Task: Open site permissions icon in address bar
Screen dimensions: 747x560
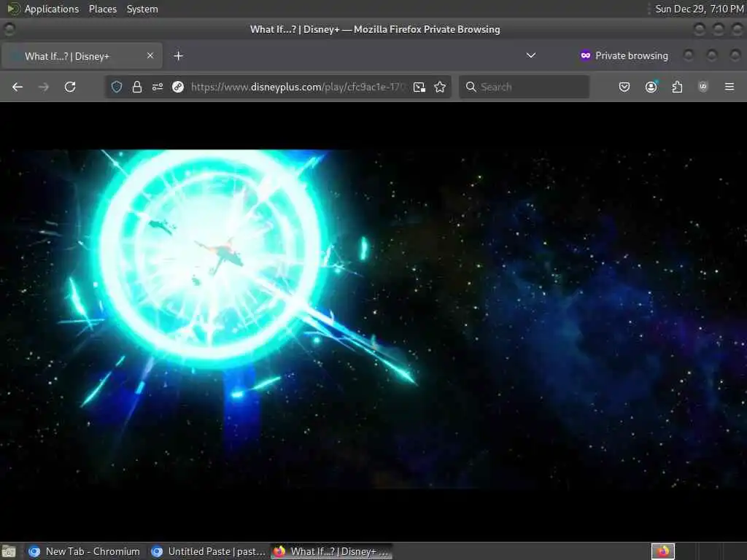Action: [x=158, y=87]
